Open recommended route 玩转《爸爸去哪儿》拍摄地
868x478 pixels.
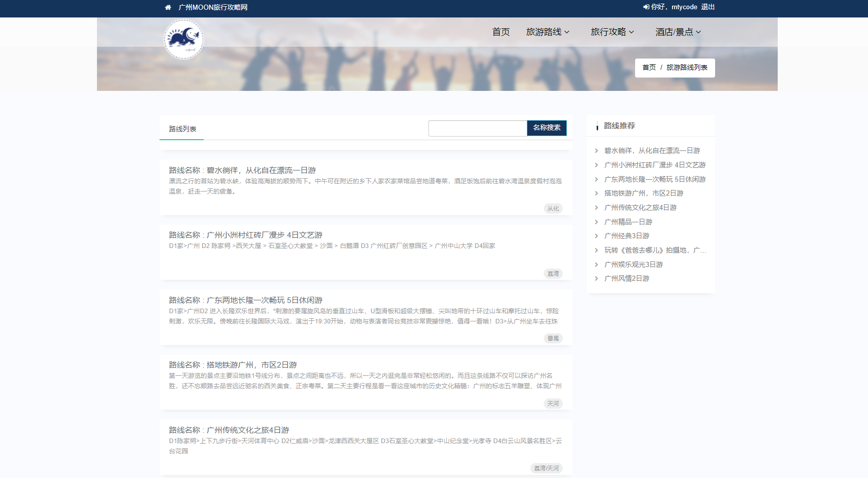pos(655,250)
